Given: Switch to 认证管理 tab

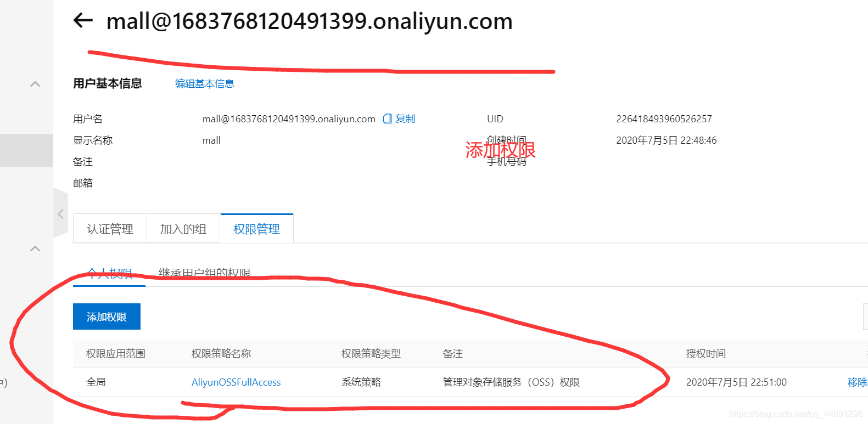Looking at the screenshot, I should (x=110, y=229).
